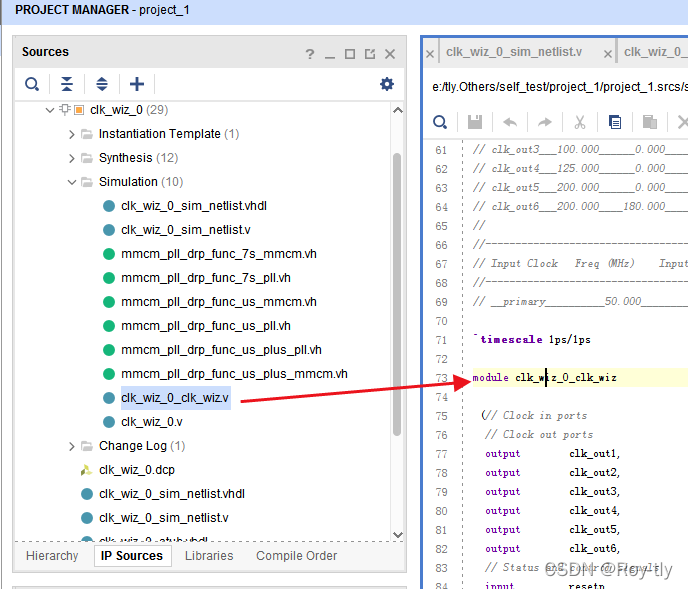
Task: Click the output clk_out1 code line
Action: click(x=552, y=454)
